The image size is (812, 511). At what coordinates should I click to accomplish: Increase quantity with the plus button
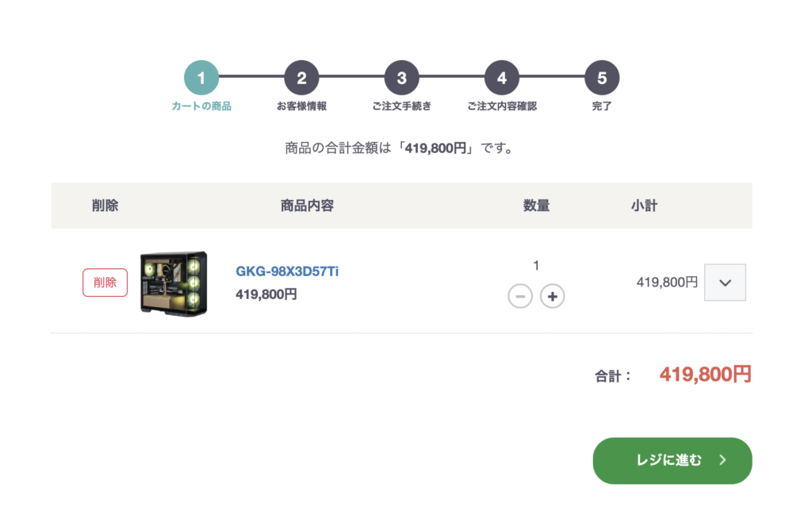click(553, 297)
